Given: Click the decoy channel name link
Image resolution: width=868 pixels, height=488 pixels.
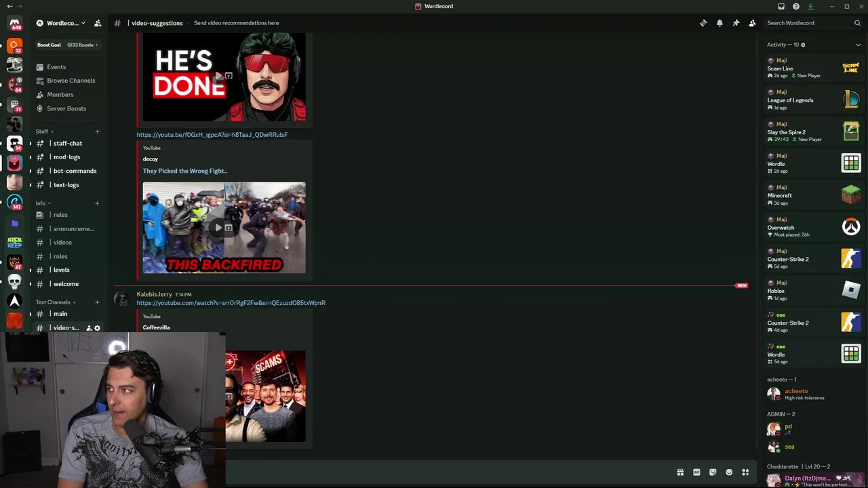Looking at the screenshot, I should pos(151,159).
